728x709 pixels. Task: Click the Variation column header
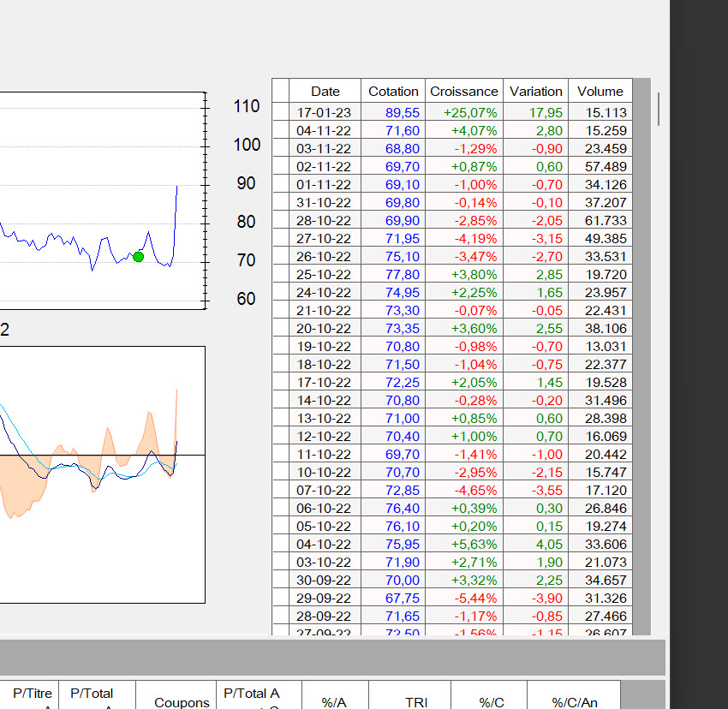[x=536, y=91]
